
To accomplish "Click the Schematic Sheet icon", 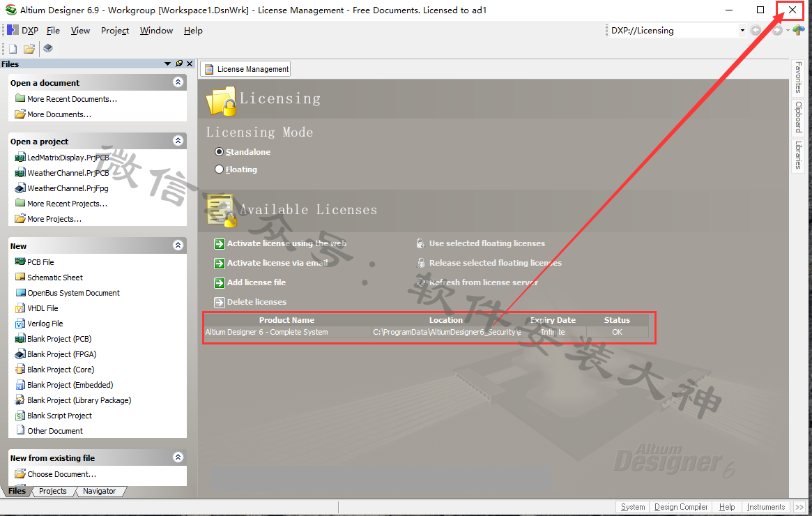I will 20,277.
